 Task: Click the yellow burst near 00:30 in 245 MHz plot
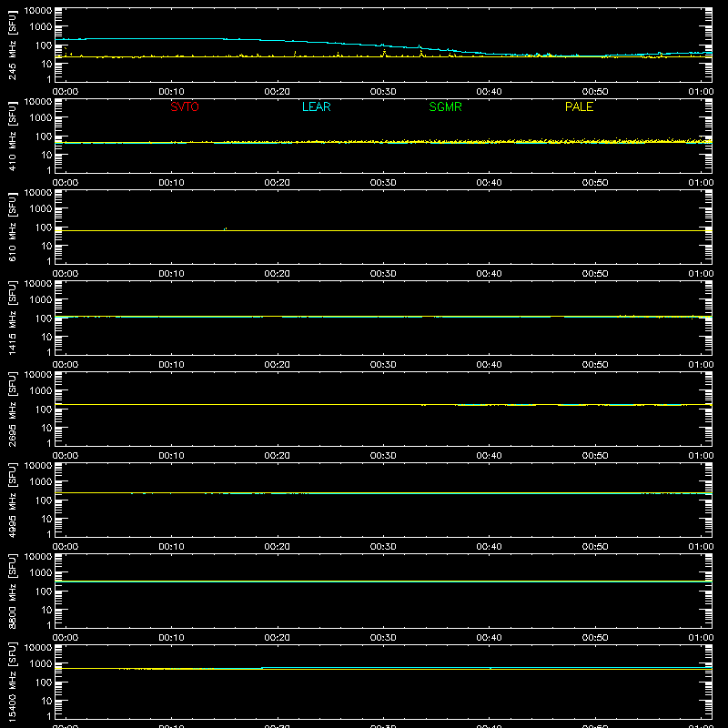[x=384, y=53]
